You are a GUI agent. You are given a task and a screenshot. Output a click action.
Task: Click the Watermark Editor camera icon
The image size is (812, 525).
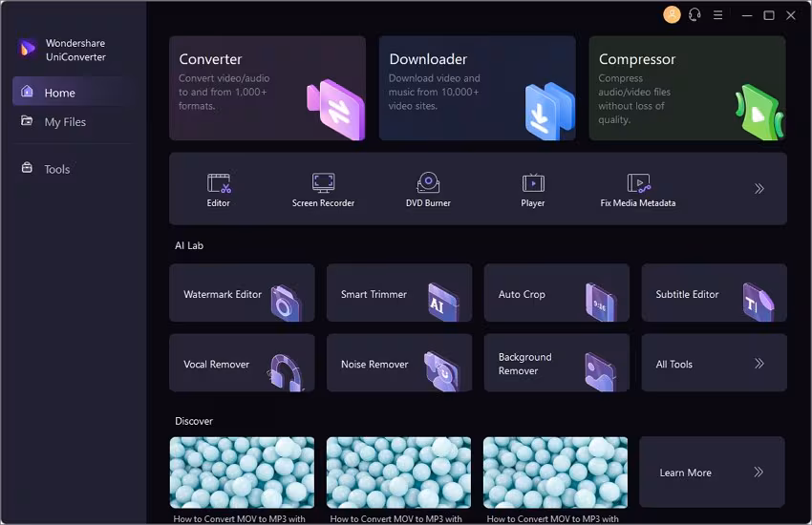coord(286,304)
